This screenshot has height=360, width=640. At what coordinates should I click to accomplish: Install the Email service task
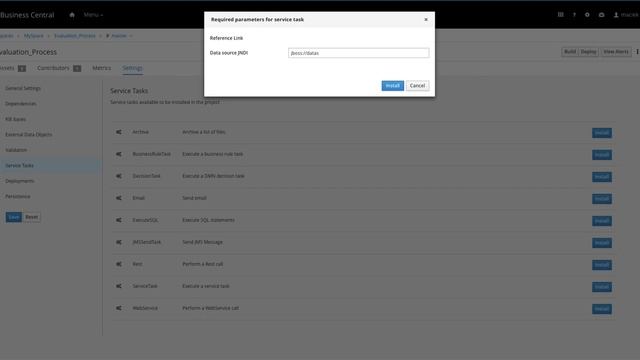[602, 199]
